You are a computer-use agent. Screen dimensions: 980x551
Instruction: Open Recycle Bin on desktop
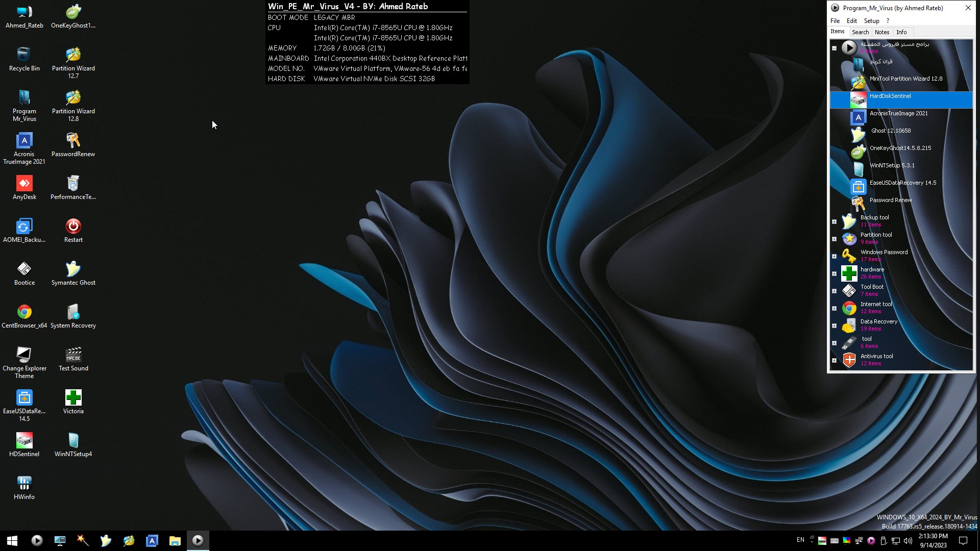click(24, 60)
